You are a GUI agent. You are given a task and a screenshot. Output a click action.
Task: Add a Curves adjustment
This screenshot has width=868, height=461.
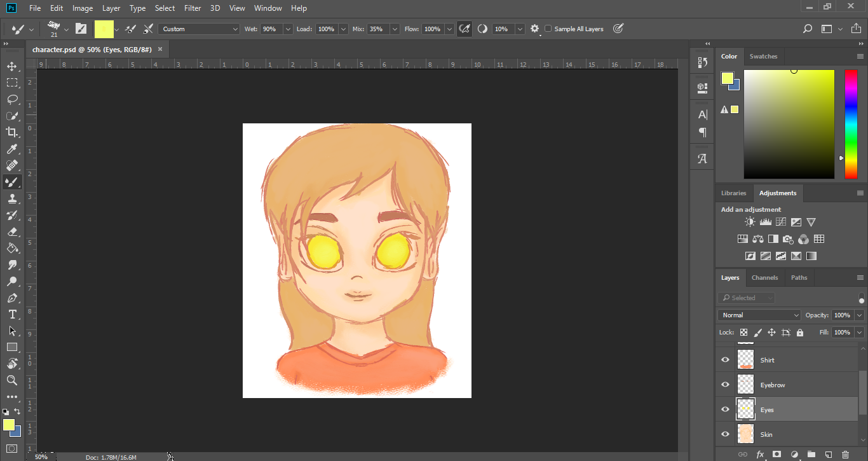[780, 222]
